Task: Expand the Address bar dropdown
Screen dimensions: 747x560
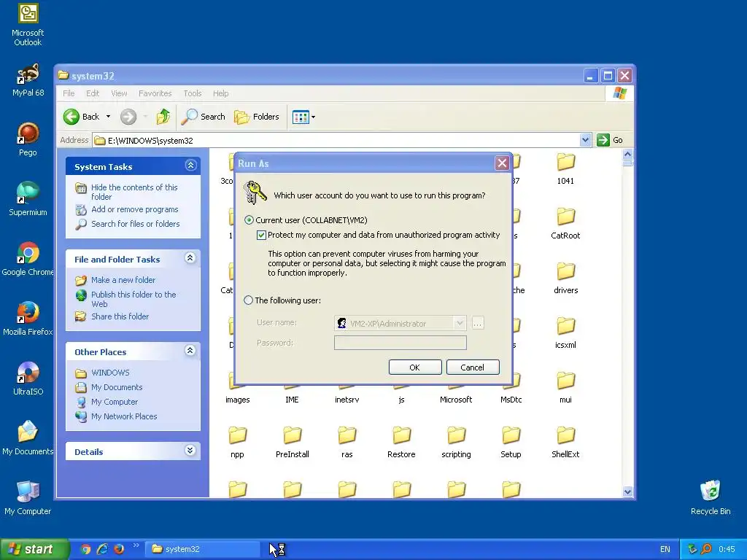Action: pos(586,140)
